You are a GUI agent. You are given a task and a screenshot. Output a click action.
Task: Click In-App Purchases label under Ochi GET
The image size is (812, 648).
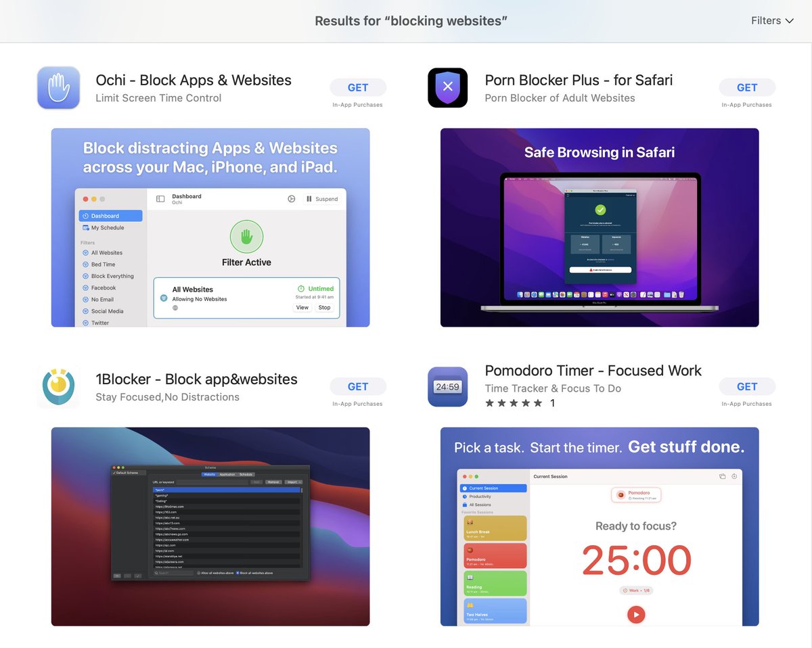click(x=357, y=105)
